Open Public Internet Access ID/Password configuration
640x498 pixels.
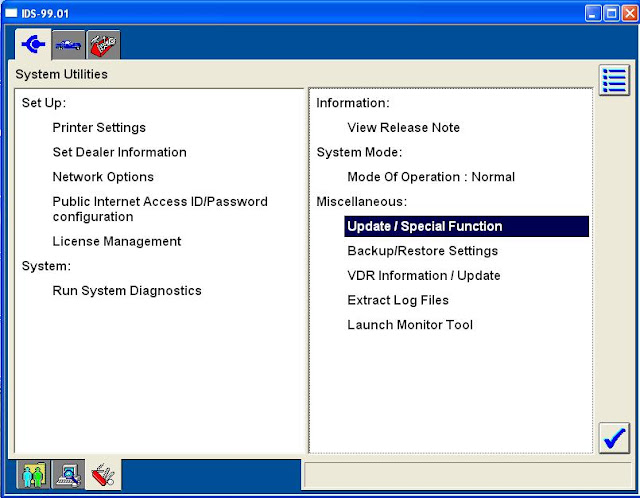point(160,209)
